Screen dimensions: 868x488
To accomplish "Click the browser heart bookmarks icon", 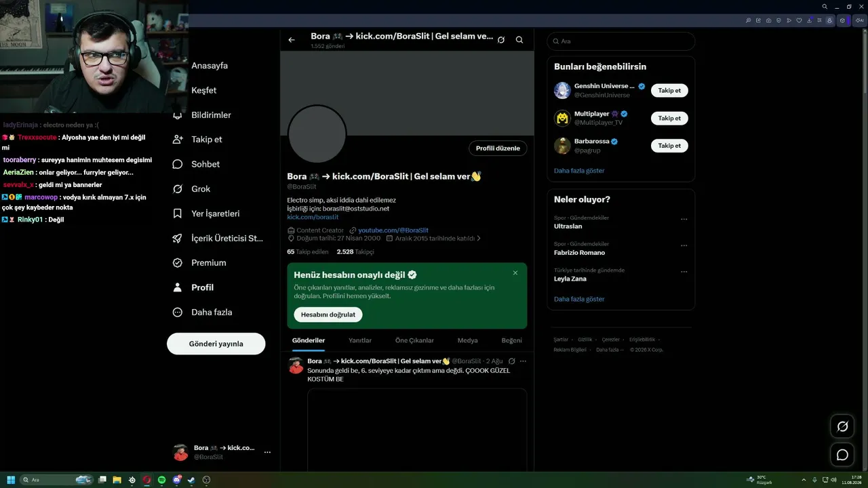I will click(x=799, y=20).
